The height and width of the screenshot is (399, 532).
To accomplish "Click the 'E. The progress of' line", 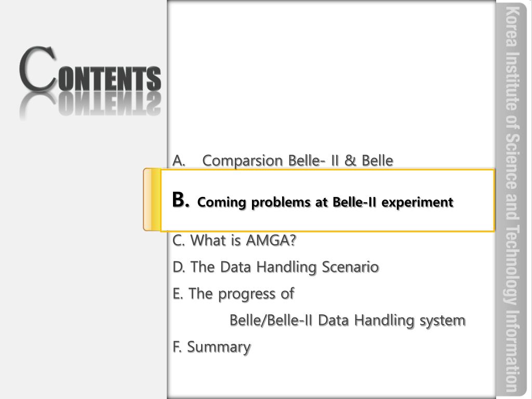I will click(x=233, y=294).
